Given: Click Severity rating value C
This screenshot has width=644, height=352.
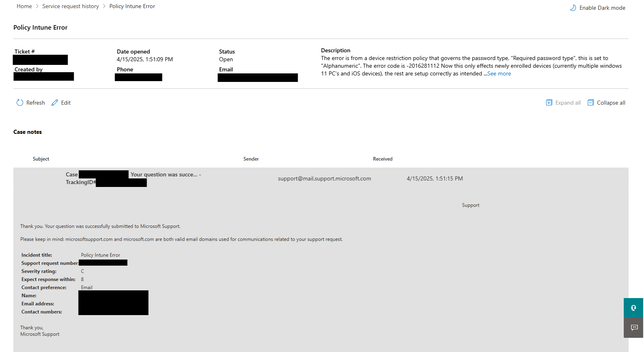Looking at the screenshot, I should [83, 271].
